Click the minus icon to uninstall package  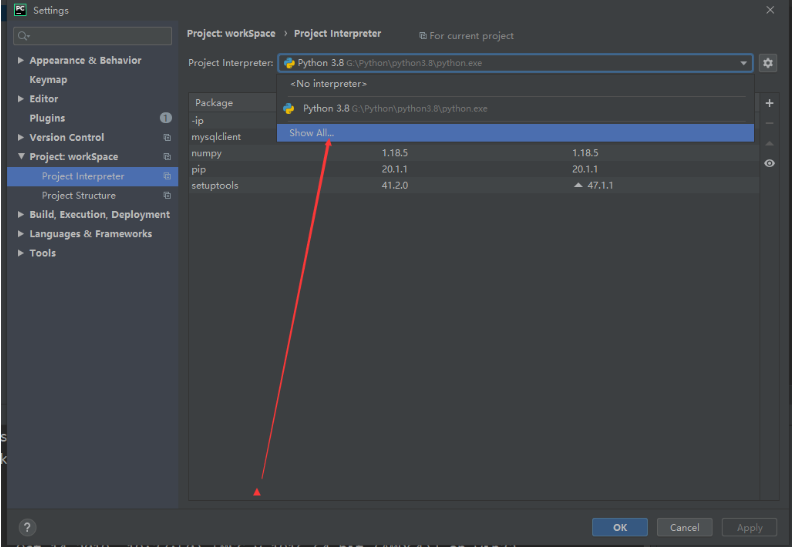point(769,123)
